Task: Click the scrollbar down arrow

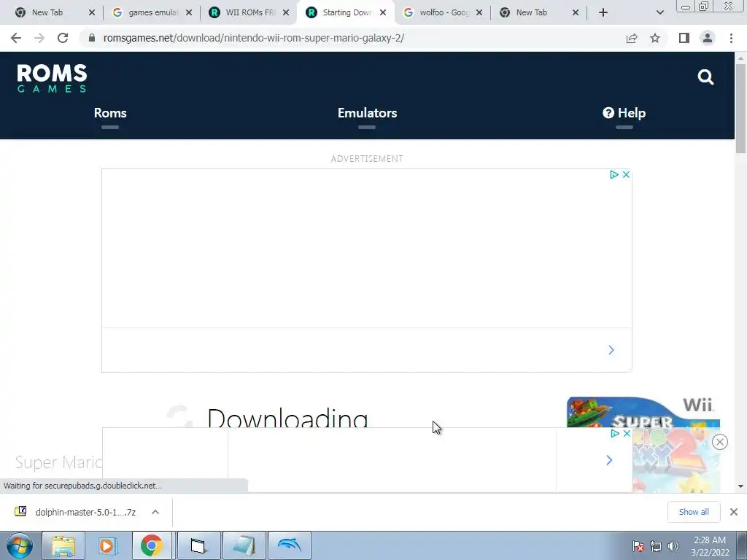Action: click(740, 486)
